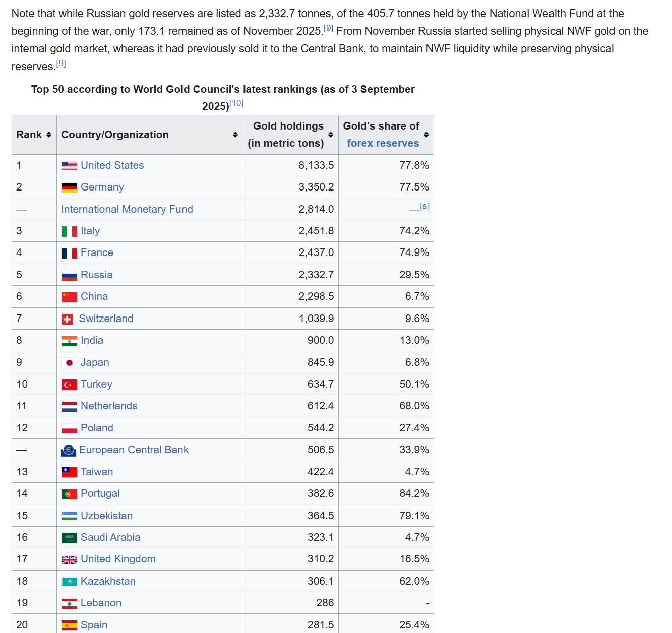The height and width of the screenshot is (633, 672).
Task: Open the Germany article link
Action: [x=102, y=187]
